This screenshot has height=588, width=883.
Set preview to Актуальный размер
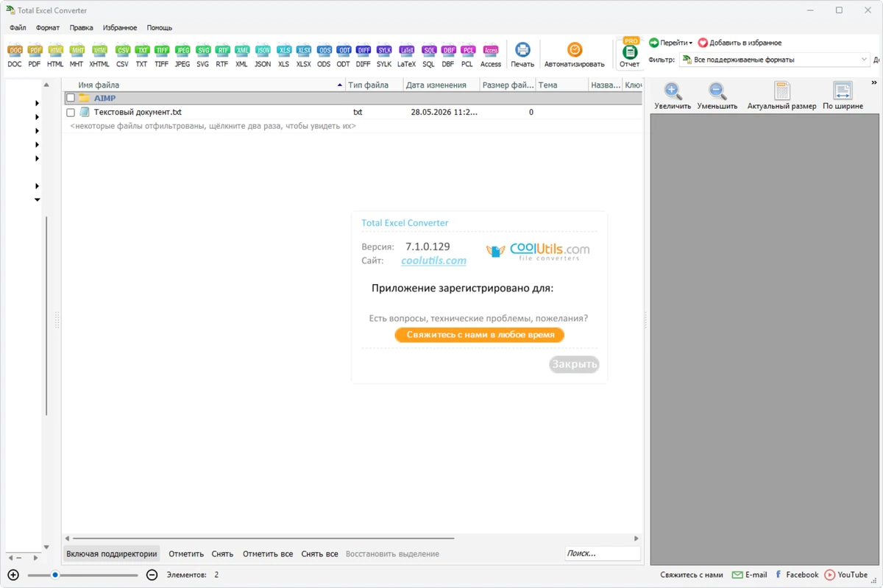781,96
